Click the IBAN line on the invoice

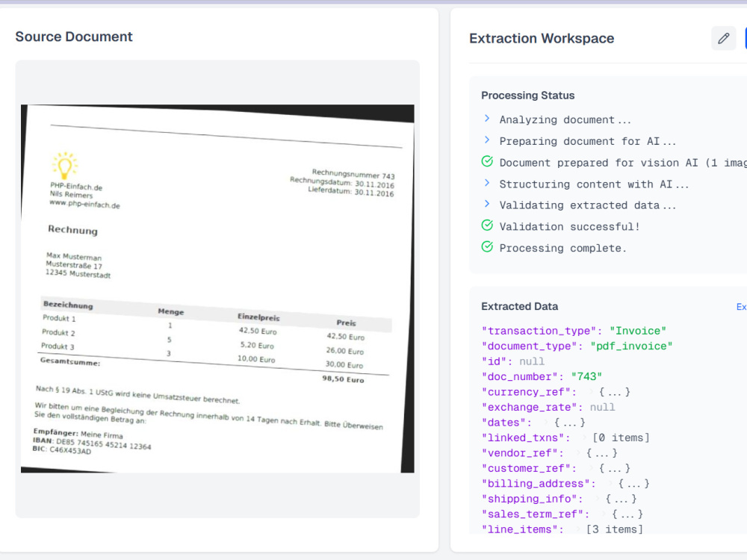91,444
